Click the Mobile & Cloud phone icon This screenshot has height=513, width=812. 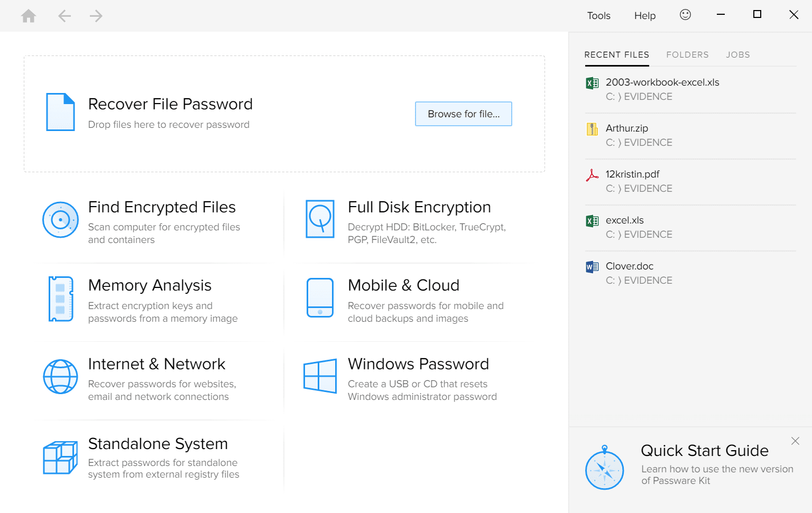coord(320,297)
